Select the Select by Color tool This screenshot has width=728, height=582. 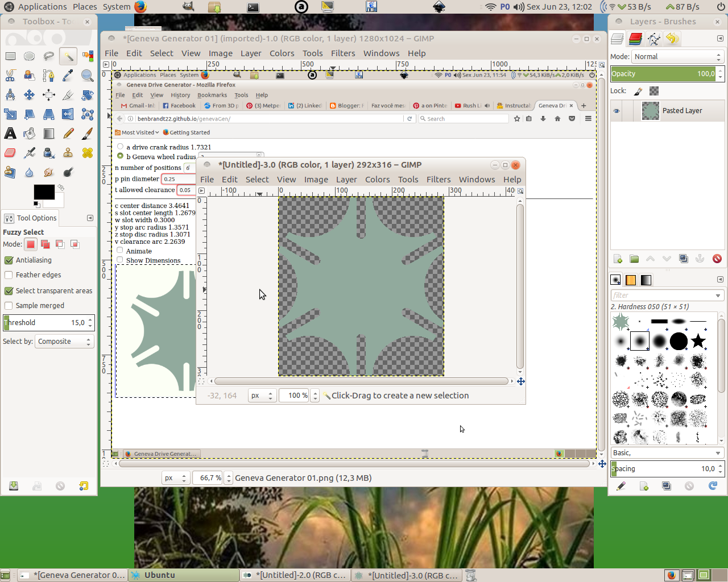pos(88,56)
